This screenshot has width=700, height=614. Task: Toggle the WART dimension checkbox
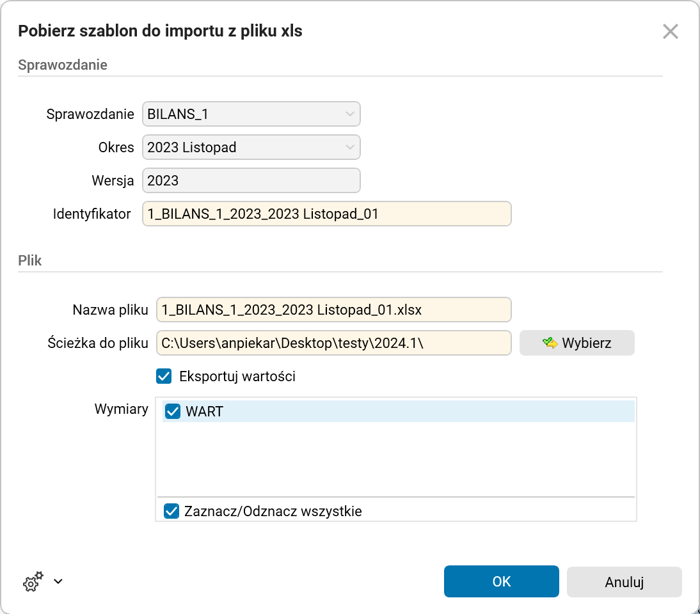coord(173,411)
